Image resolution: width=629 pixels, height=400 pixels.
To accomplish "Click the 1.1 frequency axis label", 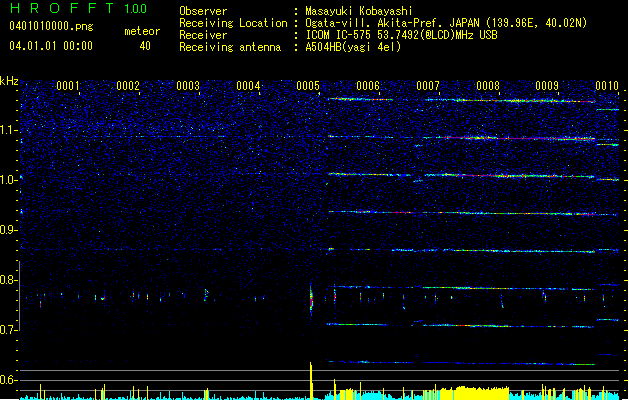I will (x=9, y=130).
